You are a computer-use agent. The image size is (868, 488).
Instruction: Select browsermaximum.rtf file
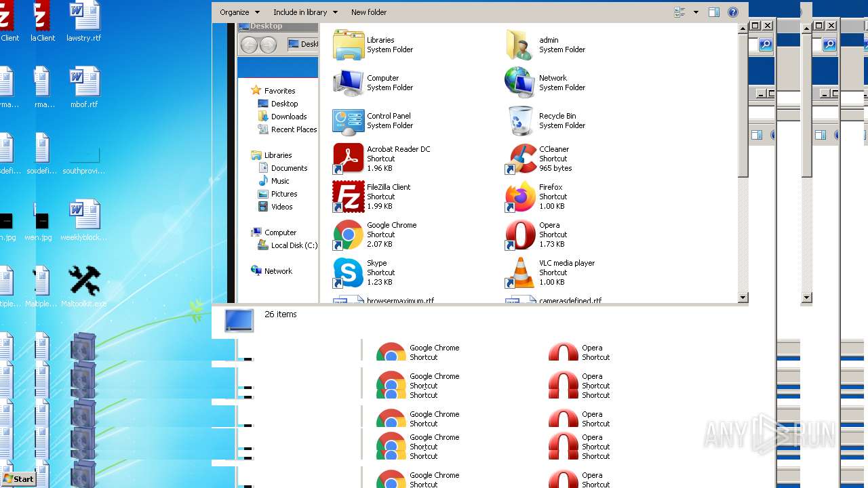pyautogui.click(x=400, y=300)
